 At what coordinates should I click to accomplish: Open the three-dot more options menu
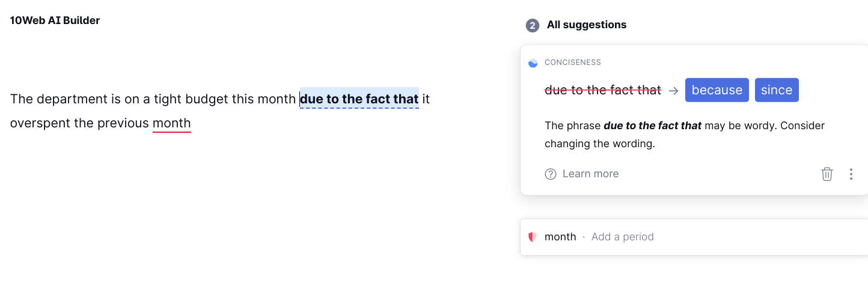[851, 174]
